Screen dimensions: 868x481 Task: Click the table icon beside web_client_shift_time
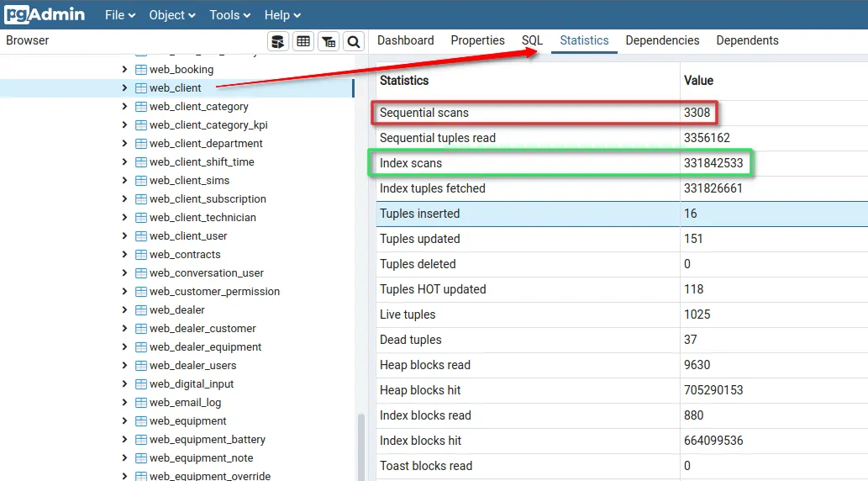(x=141, y=161)
